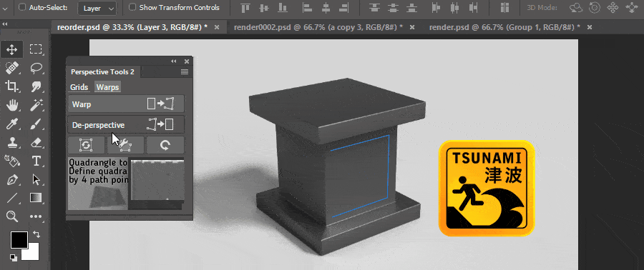This screenshot has height=270, width=644.
Task: Activate 3D orbit mode icon
Action: (x=577, y=7)
